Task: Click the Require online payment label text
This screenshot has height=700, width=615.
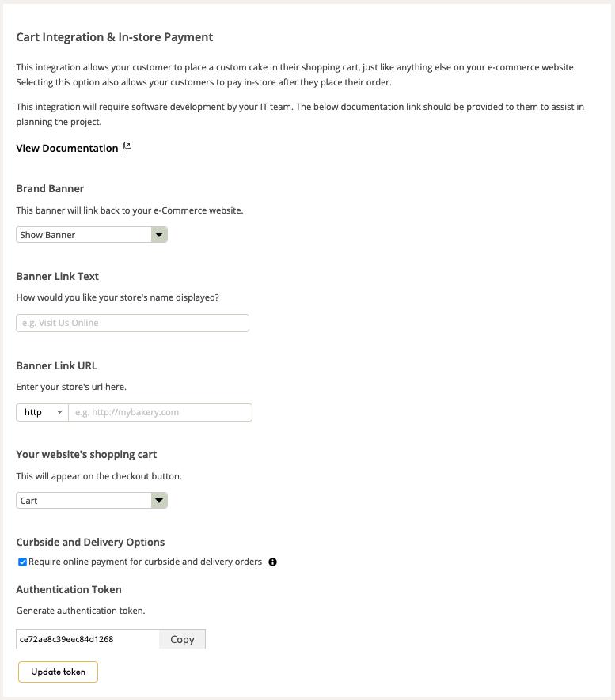Action: click(145, 562)
